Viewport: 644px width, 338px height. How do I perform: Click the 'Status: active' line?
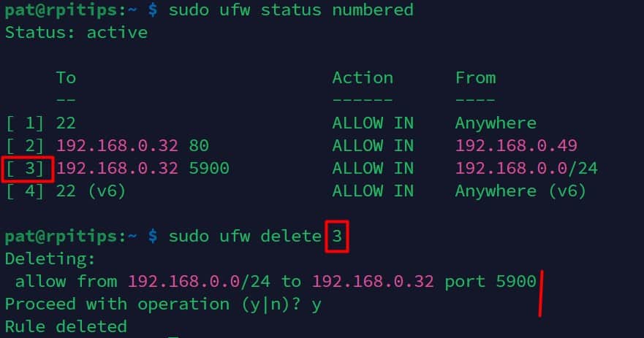point(77,33)
